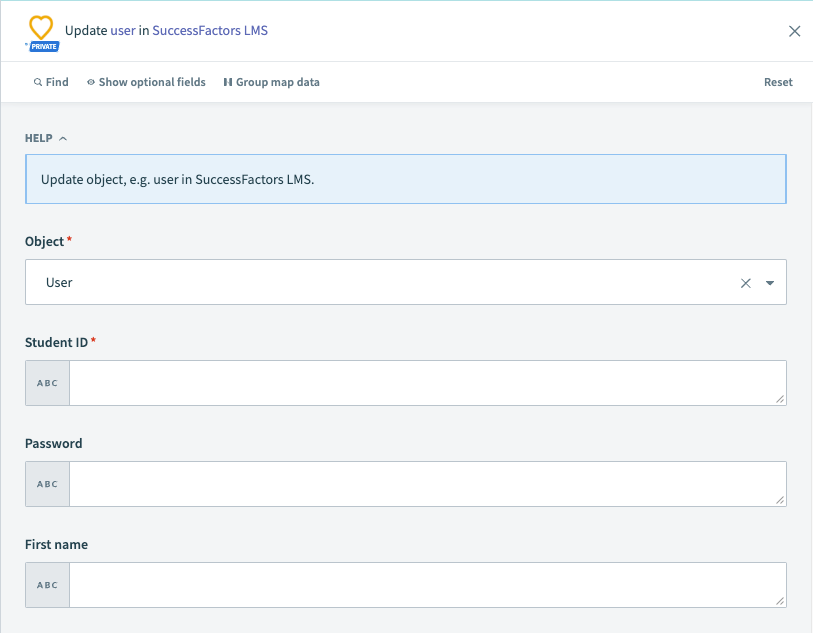The width and height of the screenshot is (813, 633).
Task: Toggle Group map data
Action: tap(271, 82)
